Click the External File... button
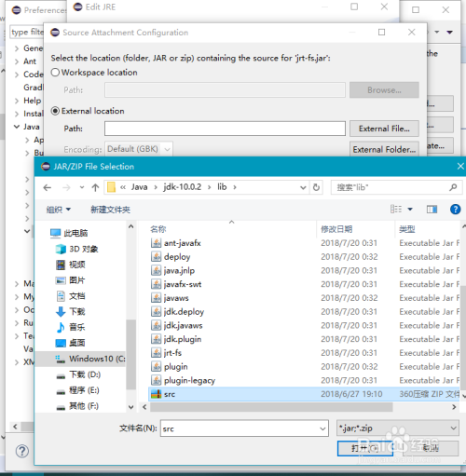 click(384, 129)
